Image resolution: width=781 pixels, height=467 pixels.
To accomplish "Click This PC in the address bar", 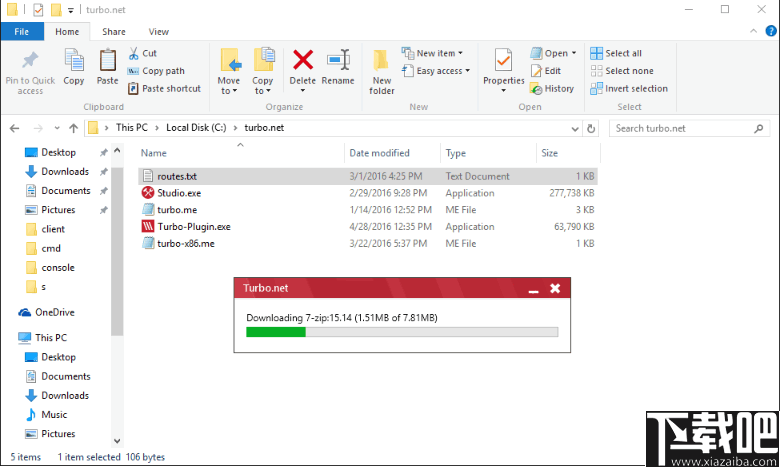I will click(x=131, y=128).
